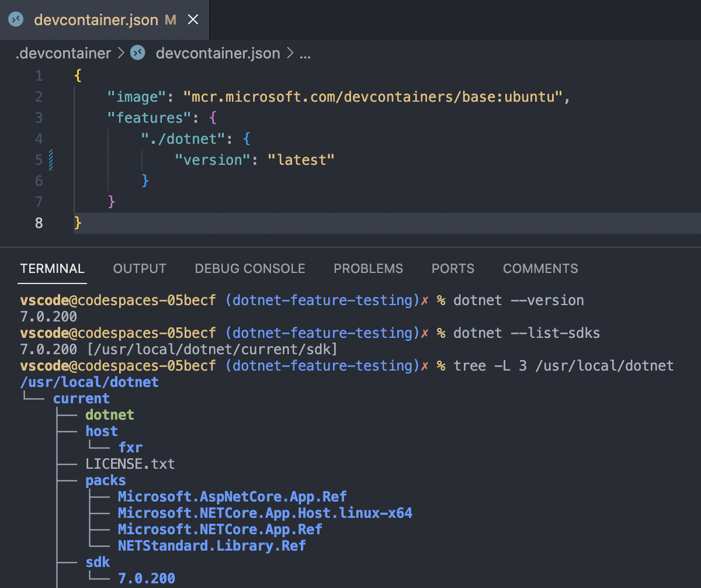Viewport: 701px width, 588px height.
Task: Click the 'fxr' directory entry
Action: (x=130, y=448)
